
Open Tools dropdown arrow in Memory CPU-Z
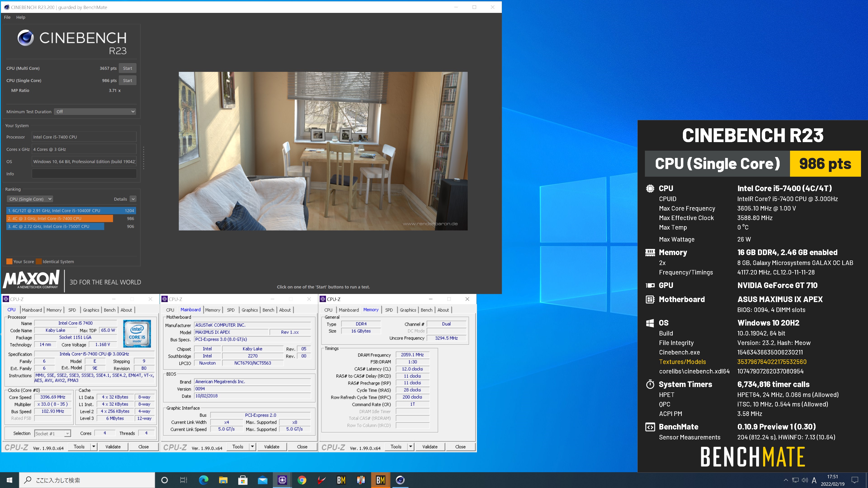(411, 447)
